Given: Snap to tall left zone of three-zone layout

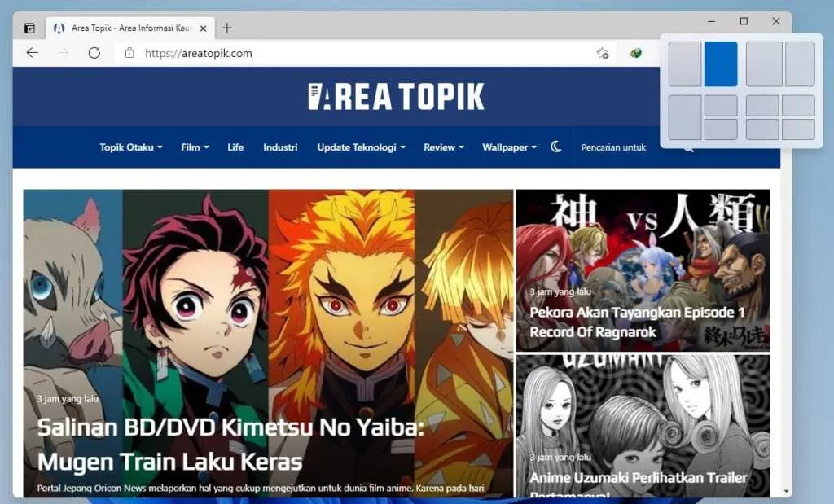Looking at the screenshot, I should 684,117.
